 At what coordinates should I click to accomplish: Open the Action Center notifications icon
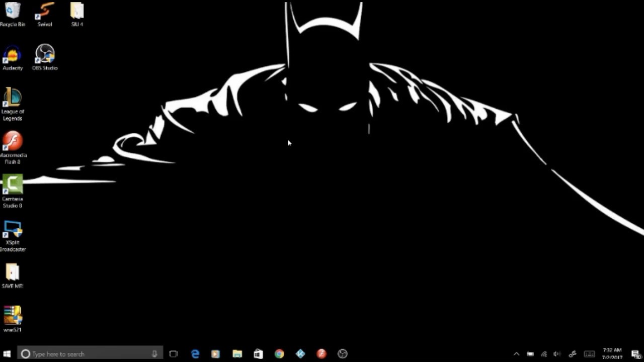635,354
